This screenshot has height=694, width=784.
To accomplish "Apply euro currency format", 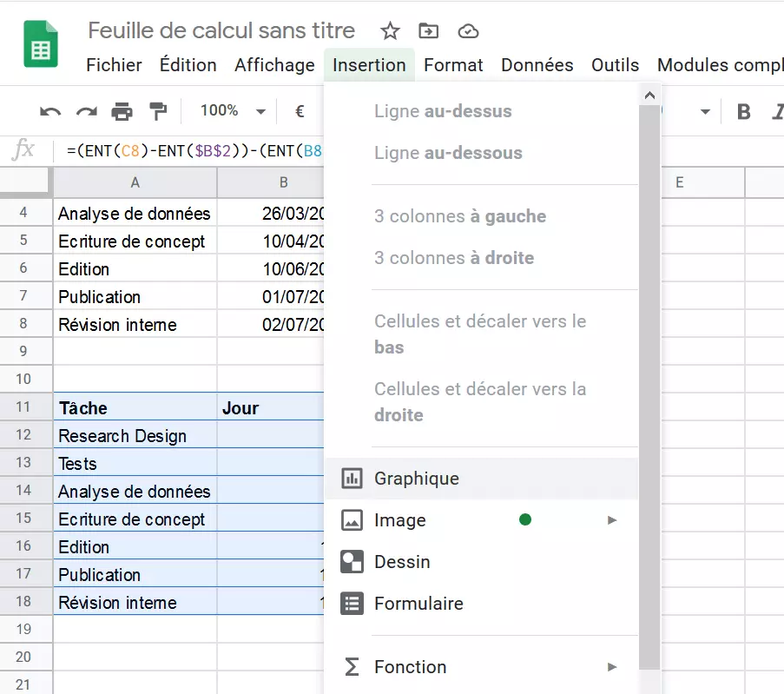I will 300,111.
